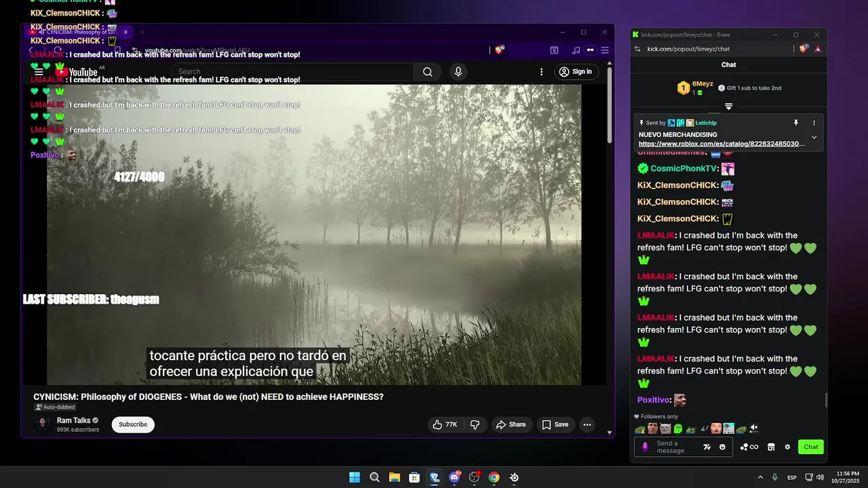Click the Letichip username in pinned message

click(x=706, y=123)
